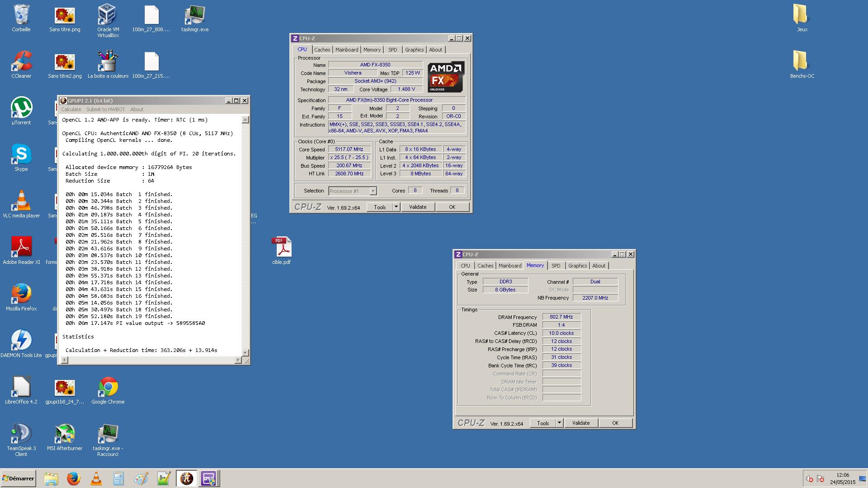Launch TeamSpeak 3 Client shortcut
868x488 pixels.
tap(21, 440)
